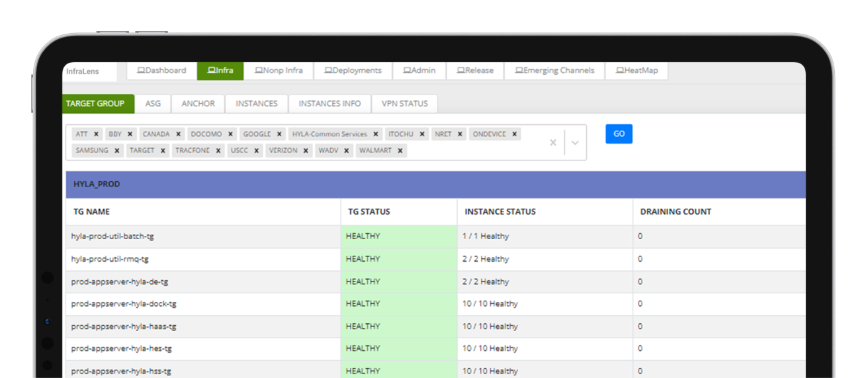Go to the HeatMap tab
868x378 pixels.
[636, 71]
